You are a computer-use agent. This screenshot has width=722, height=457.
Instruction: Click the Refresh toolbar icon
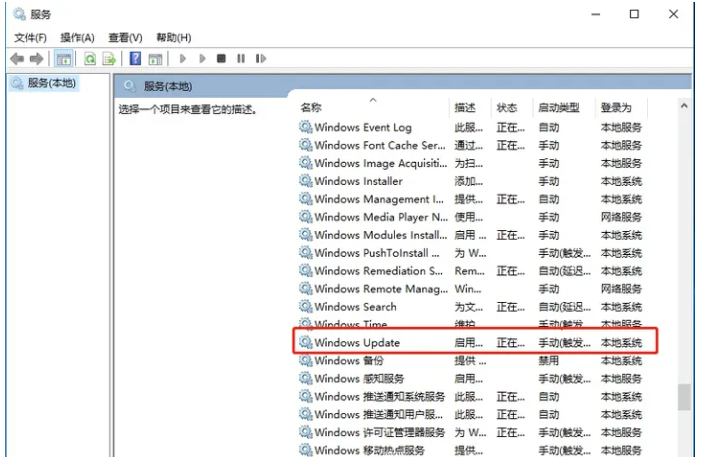click(x=89, y=59)
